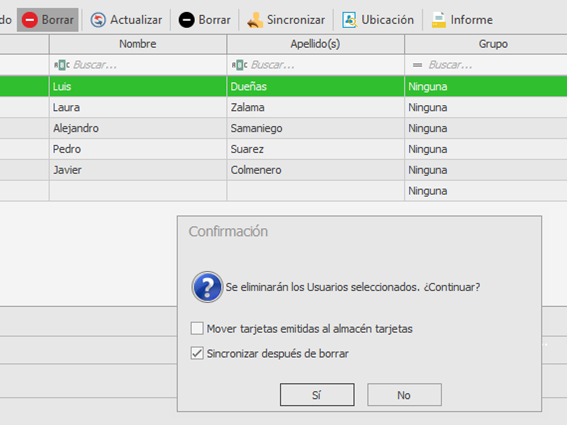Sort by the Nombre column header
The image size is (567, 425).
pyautogui.click(x=138, y=44)
